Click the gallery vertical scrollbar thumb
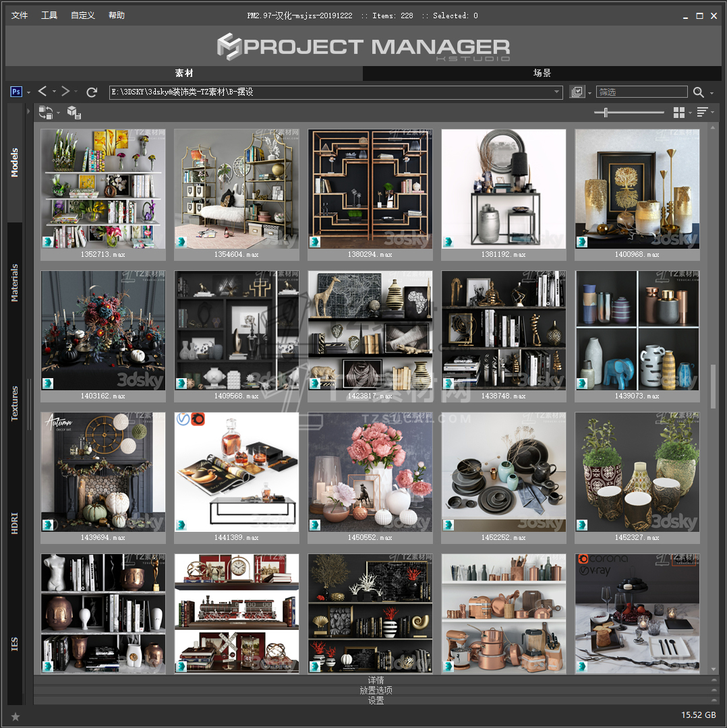 (x=713, y=386)
